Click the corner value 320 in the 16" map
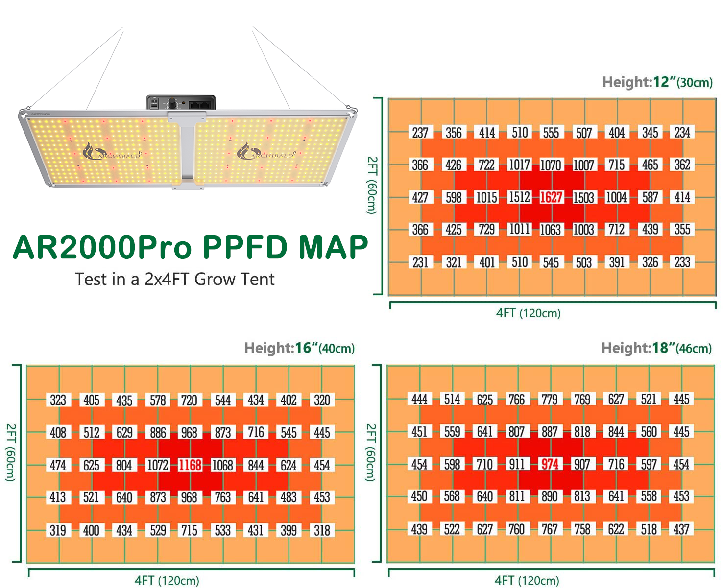Viewport: 723px width, 588px height. [322, 400]
